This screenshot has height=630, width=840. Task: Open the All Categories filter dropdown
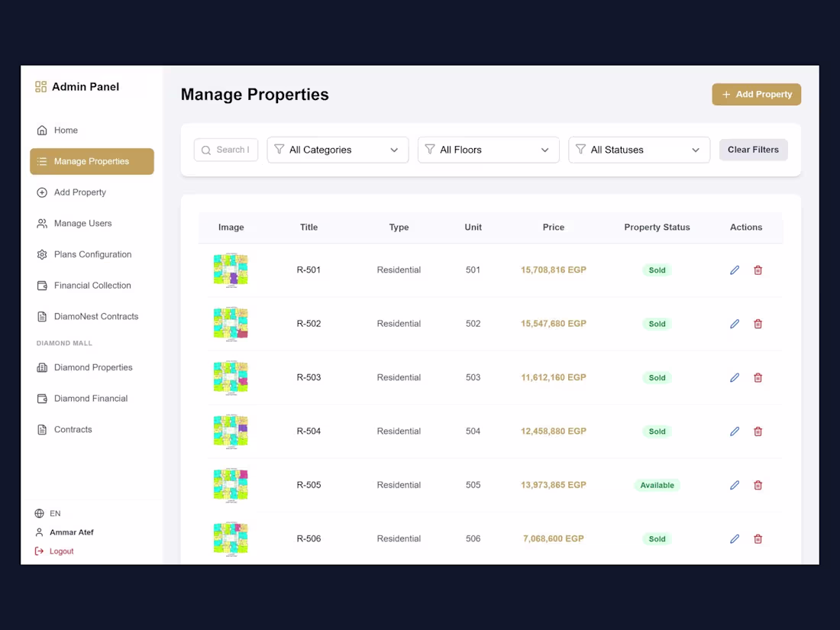click(338, 150)
